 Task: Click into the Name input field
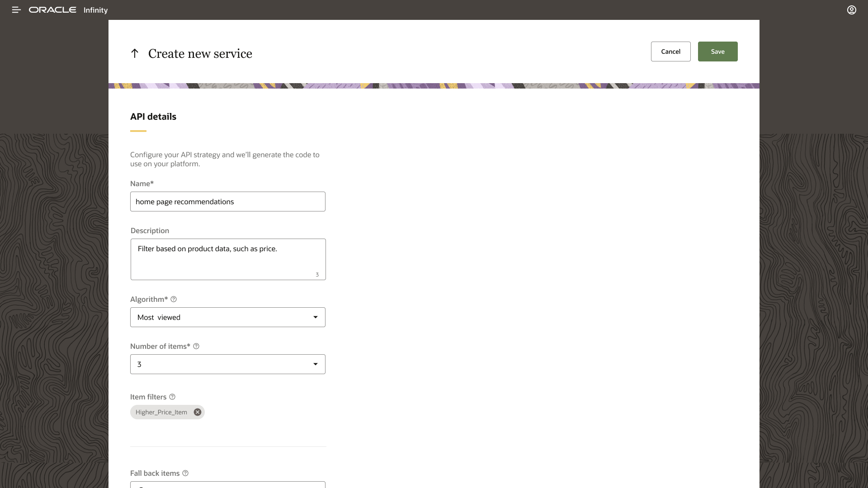pyautogui.click(x=227, y=202)
